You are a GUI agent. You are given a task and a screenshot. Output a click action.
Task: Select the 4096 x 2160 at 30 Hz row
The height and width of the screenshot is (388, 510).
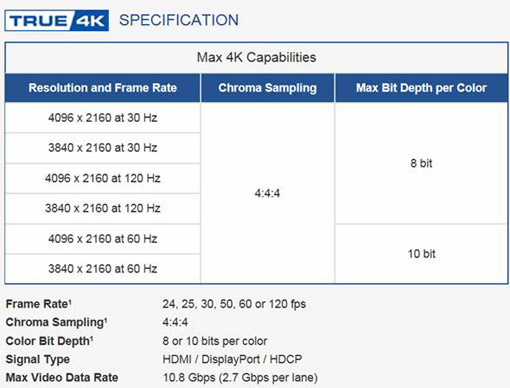(103, 118)
